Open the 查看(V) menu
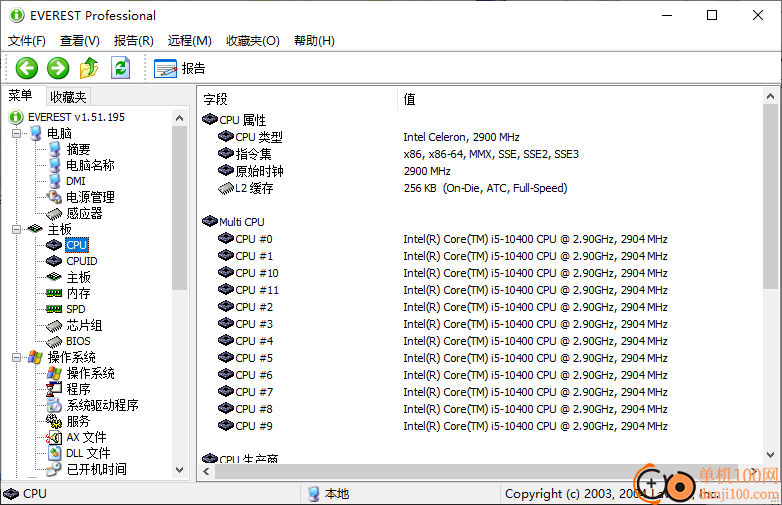The image size is (782, 505). 80,41
